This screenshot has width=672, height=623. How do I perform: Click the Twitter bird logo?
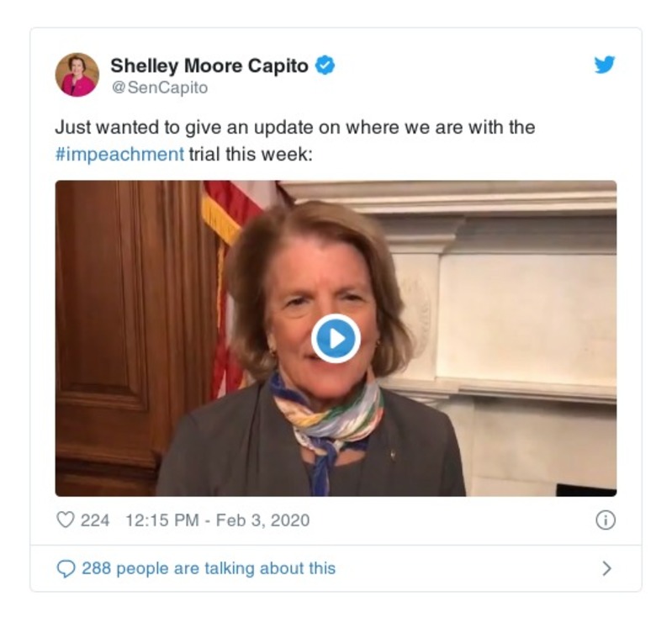605,65
